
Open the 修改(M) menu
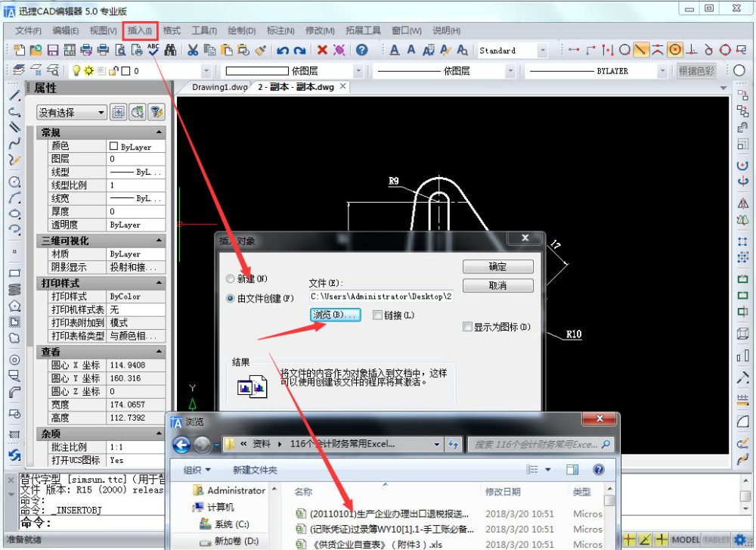coord(320,30)
